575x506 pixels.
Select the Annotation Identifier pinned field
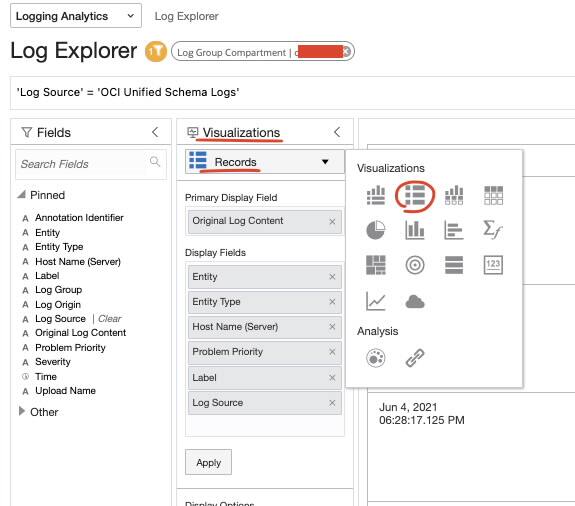click(x=79, y=217)
